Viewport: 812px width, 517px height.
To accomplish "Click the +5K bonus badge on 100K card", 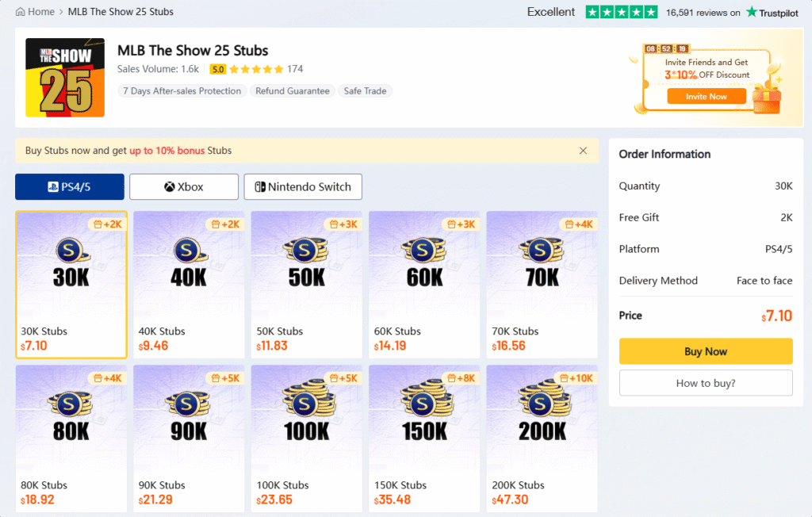I will coord(343,378).
